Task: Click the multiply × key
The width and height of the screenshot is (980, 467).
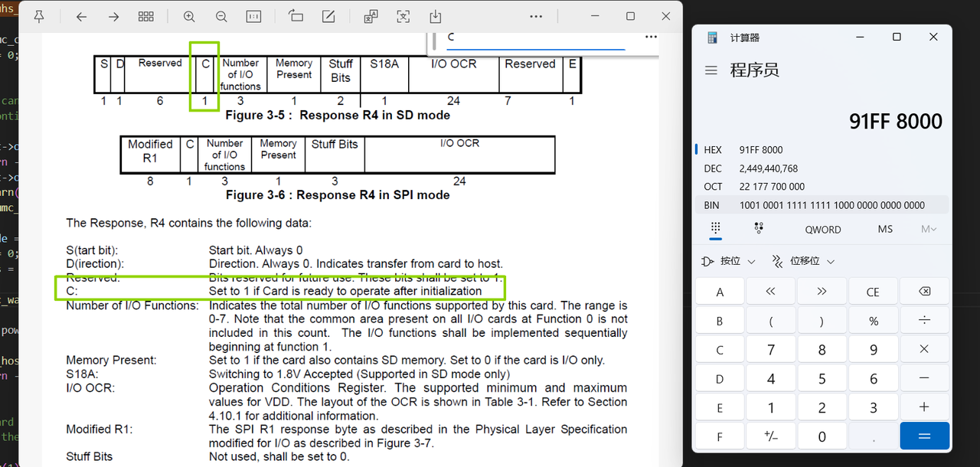Action: 925,350
